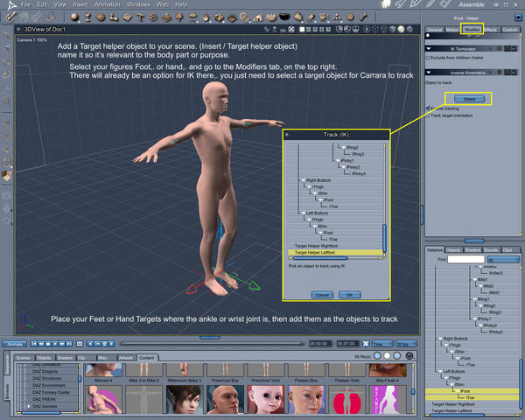Click the eyedropper tool at toolbar start
Image resolution: width=525 pixels, height=420 pixels.
pyautogui.click(x=11, y=17)
